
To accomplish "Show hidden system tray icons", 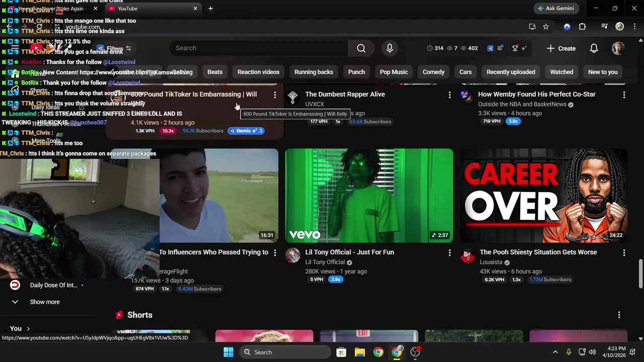I will pos(555,352).
